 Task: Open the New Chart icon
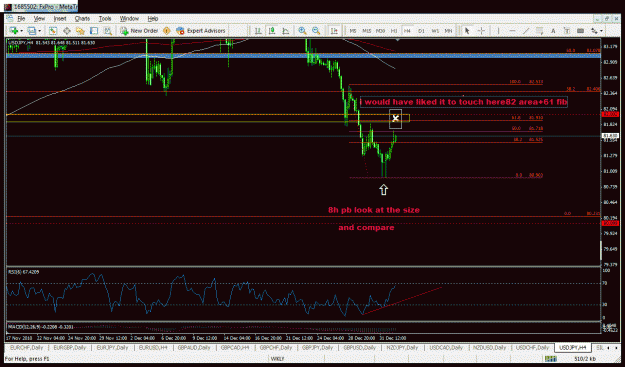coord(14,31)
